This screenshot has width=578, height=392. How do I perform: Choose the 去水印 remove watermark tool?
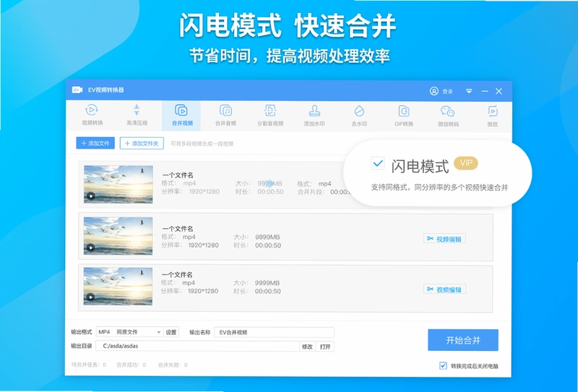pos(359,116)
